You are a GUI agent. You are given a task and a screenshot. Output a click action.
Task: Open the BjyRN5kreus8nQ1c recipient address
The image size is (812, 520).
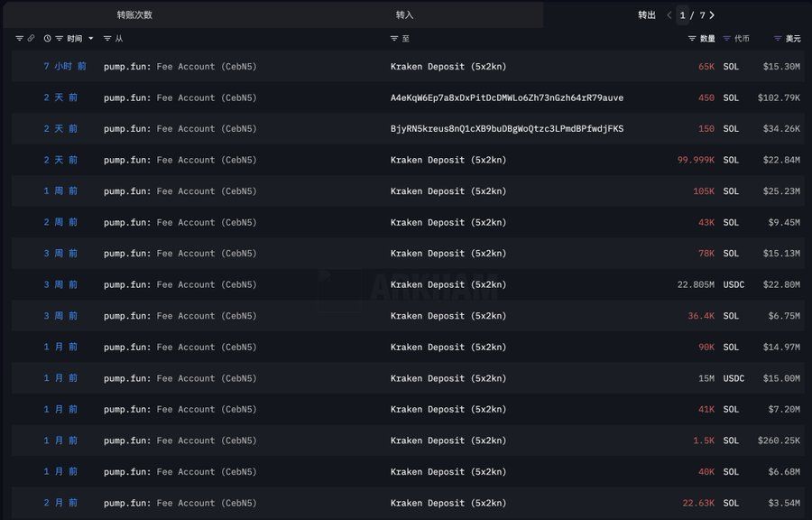[x=506, y=129]
